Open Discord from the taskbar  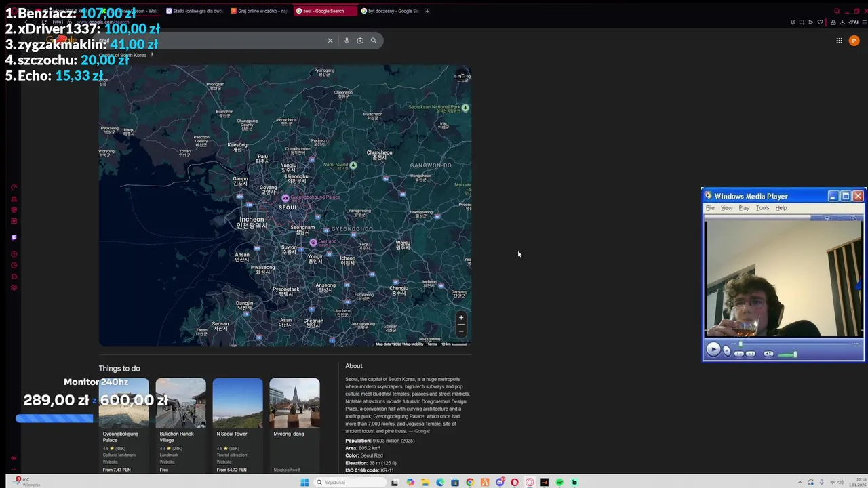(x=500, y=483)
